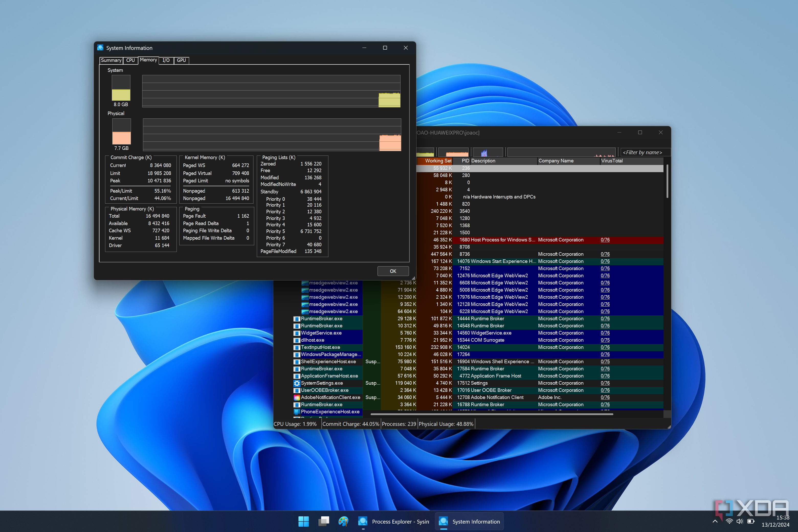Open the I/O tab in System Information
The image size is (798, 532).
[x=166, y=60]
